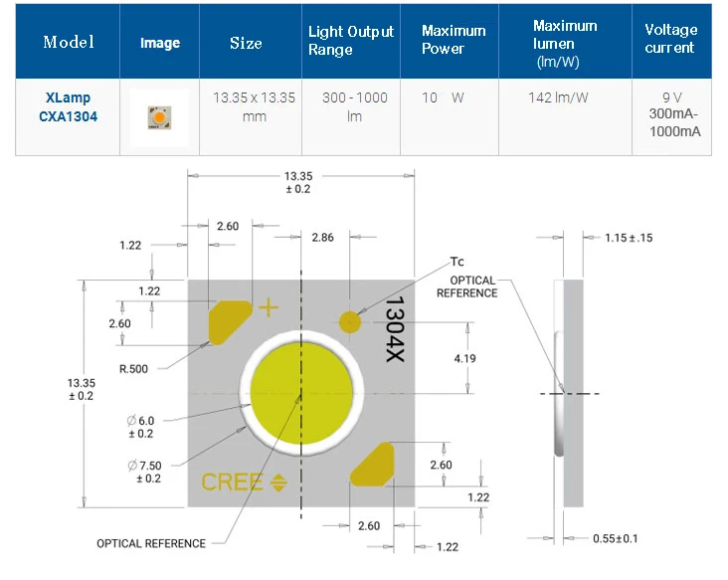Click the left '13.35 ± 0.2' height dimension
Viewport: 728px width, 580px height.
(81, 389)
